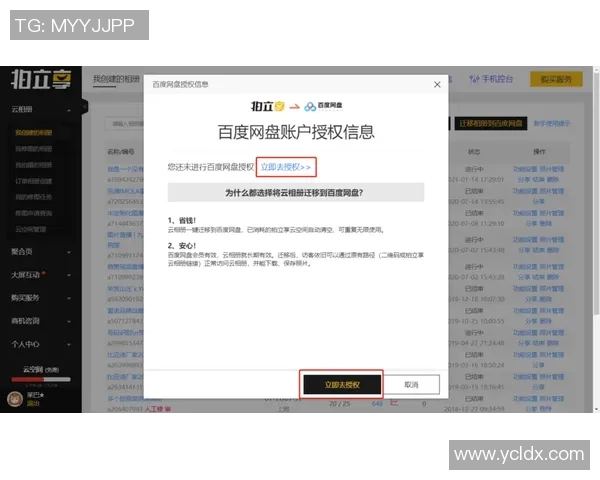Click the yellow 购买服务 button at the top right

pyautogui.click(x=556, y=79)
